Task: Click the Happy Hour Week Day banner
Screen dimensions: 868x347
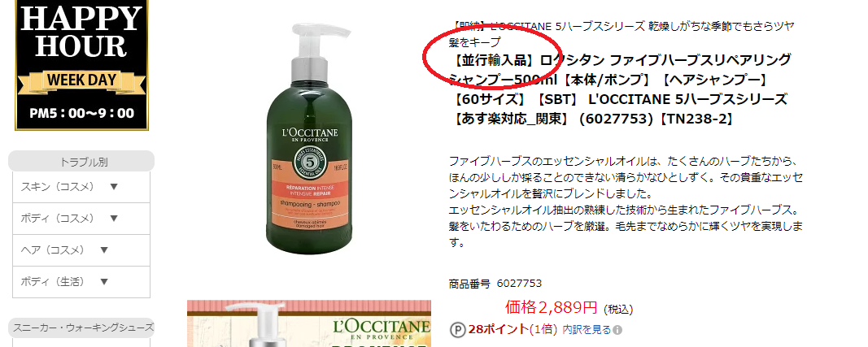Action: click(x=81, y=65)
